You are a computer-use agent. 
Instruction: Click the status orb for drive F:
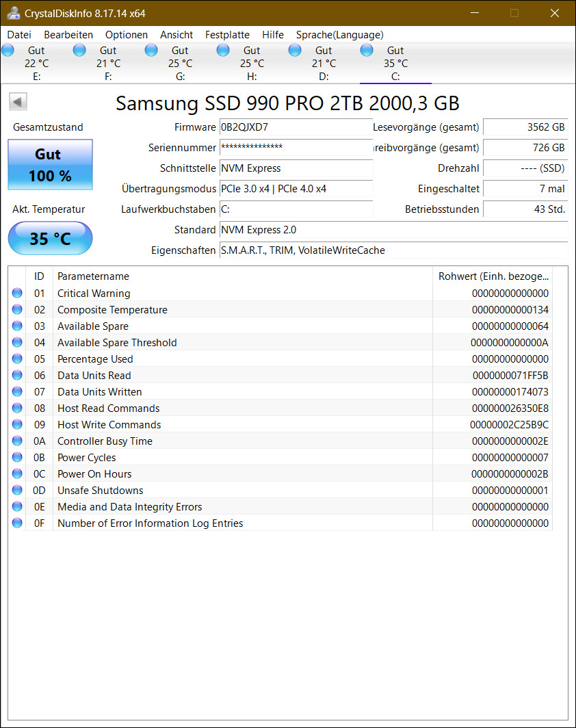point(79,50)
